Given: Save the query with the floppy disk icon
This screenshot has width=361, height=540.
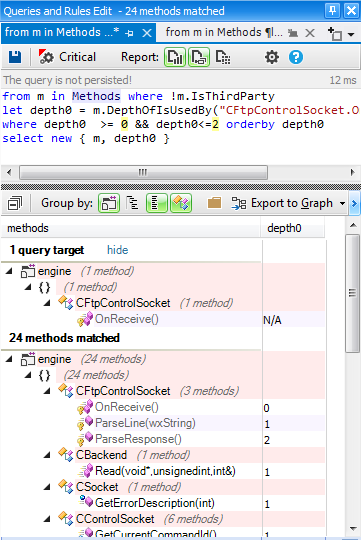Looking at the screenshot, I should [x=15, y=57].
